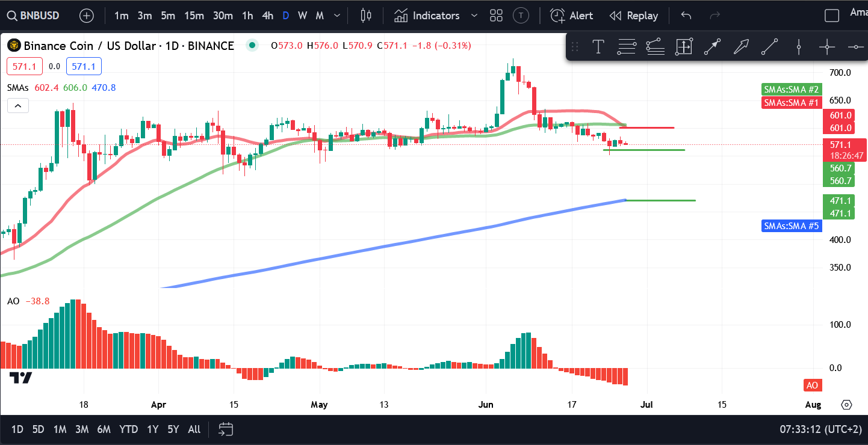
Task: Set date range to 1M
Action: pos(60,429)
